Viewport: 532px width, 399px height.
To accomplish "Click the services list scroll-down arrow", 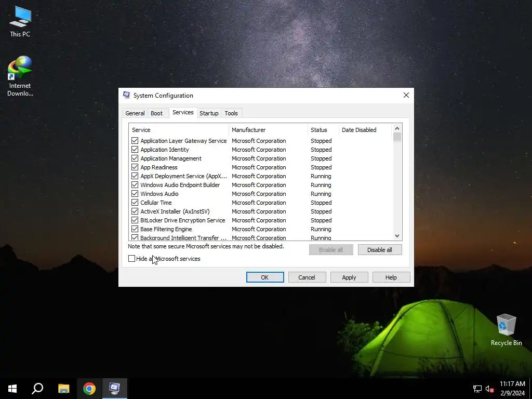I will pos(397,236).
